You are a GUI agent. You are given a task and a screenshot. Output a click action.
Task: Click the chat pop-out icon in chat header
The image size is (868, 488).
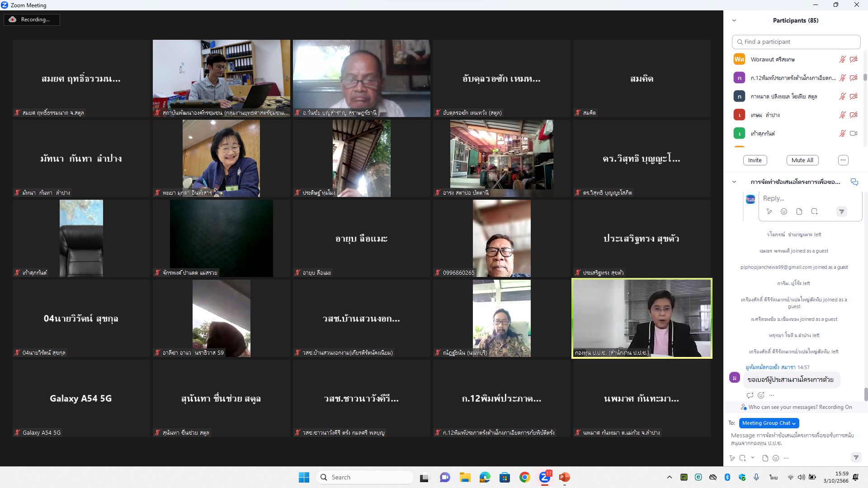pos(854,182)
